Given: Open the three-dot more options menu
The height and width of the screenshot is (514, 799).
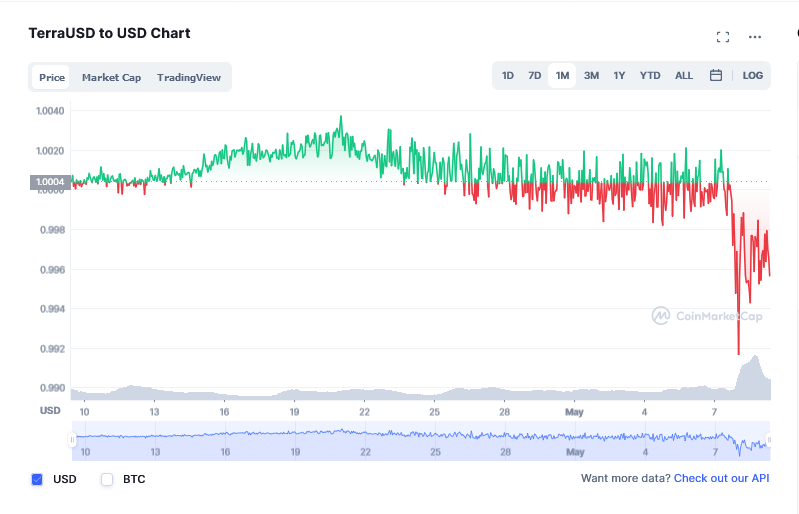Looking at the screenshot, I should [x=755, y=37].
